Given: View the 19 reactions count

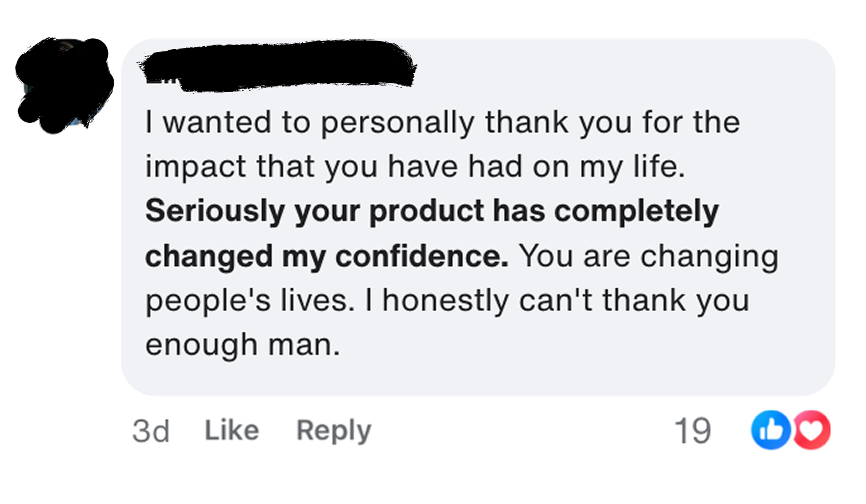Looking at the screenshot, I should coord(692,430).
